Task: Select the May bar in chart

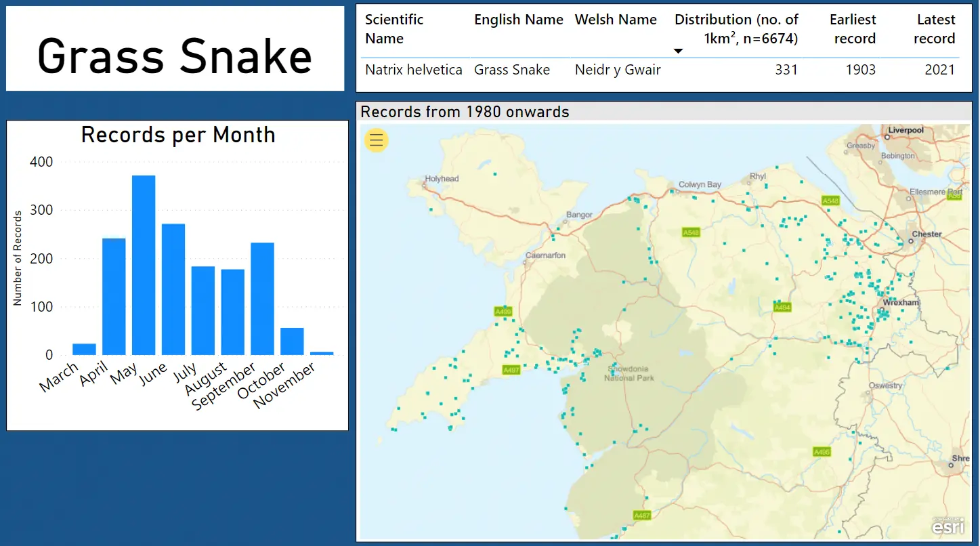Action: [x=144, y=265]
